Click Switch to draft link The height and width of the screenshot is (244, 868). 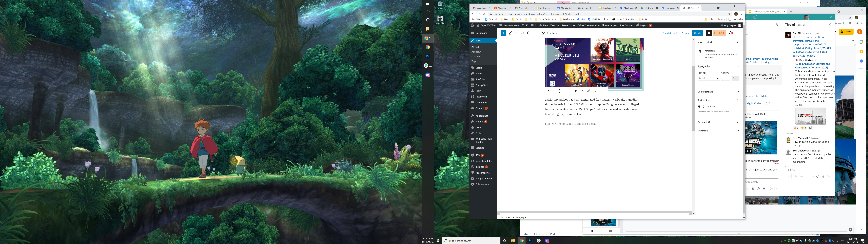(670, 33)
